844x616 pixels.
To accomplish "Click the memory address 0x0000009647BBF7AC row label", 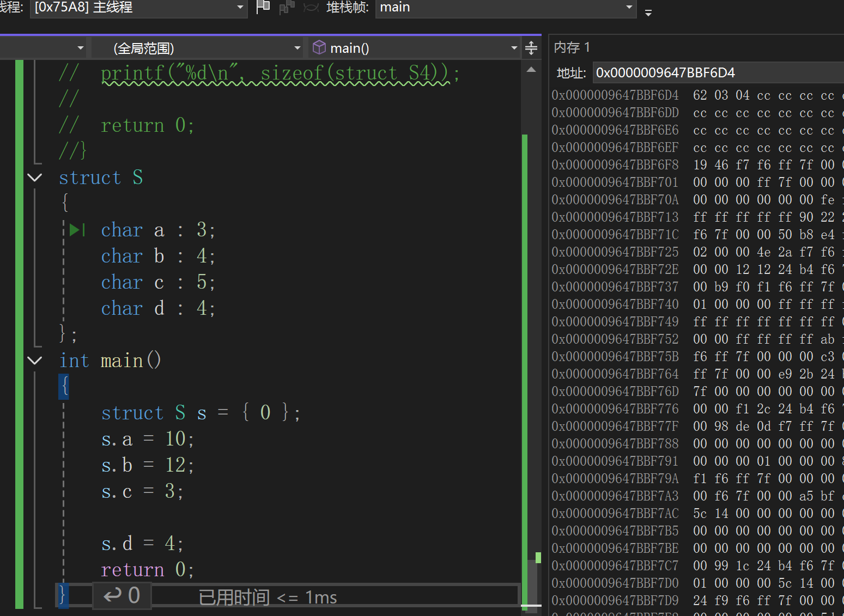I will point(615,514).
